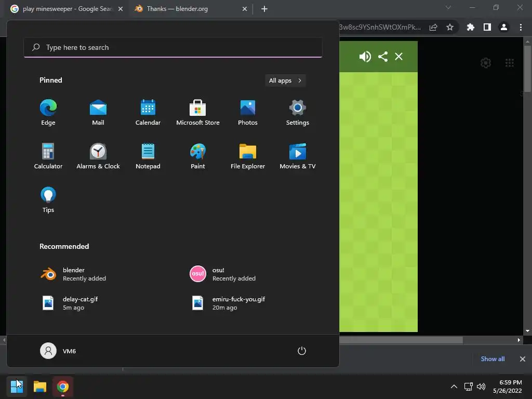Click horizontal scrollbar right arrow
Screen dimensions: 532x399
pyautogui.click(x=519, y=340)
